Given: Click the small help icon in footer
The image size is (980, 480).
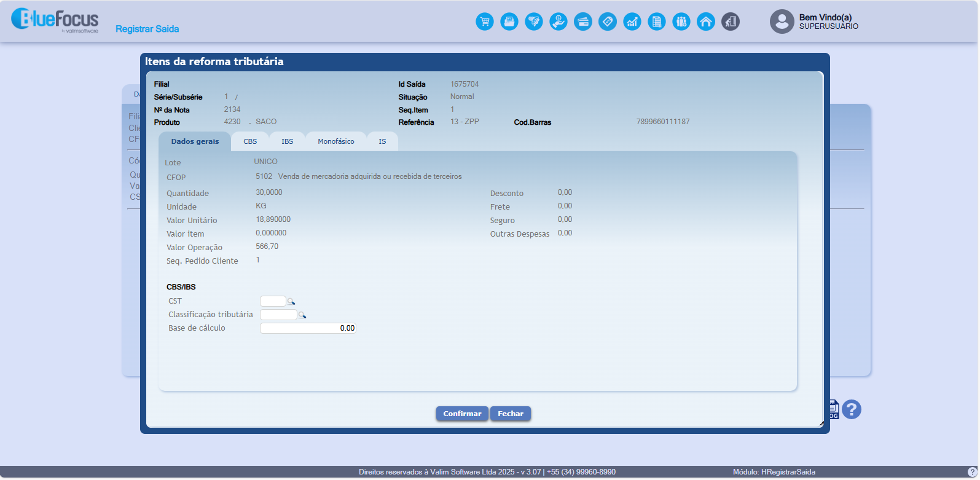Looking at the screenshot, I should click(x=972, y=472).
